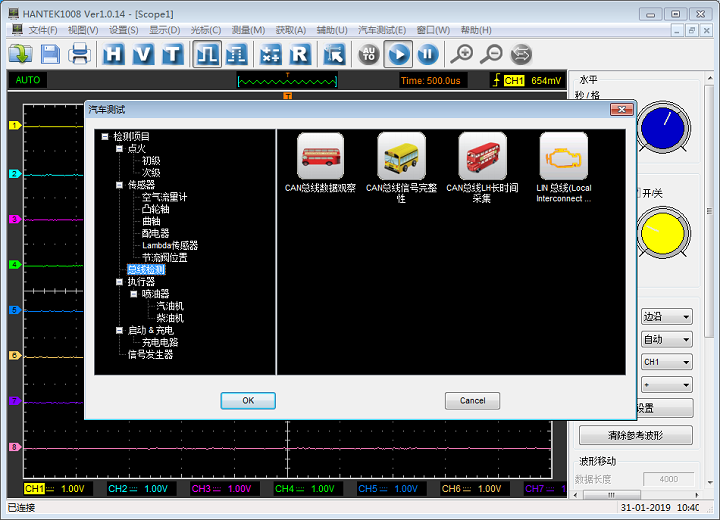The image size is (720, 520).
Task: Click the save floppy disk icon
Action: click(51, 54)
